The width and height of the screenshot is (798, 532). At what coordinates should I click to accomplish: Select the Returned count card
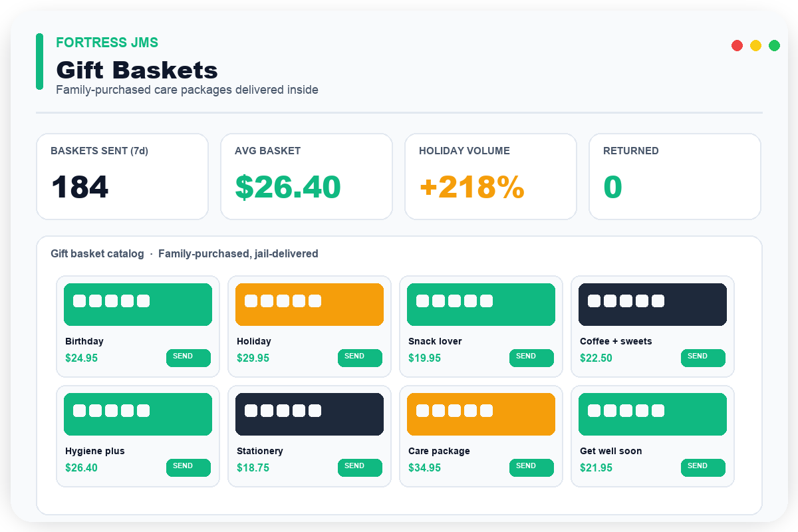click(x=675, y=176)
